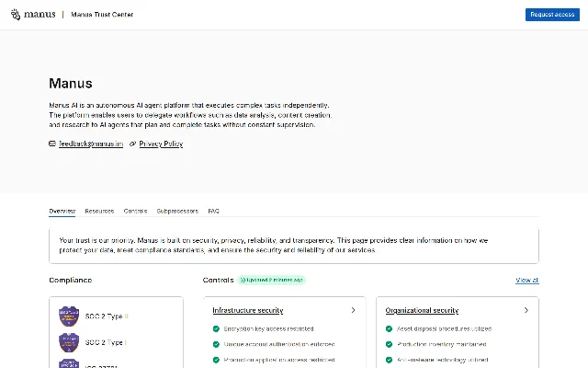The width and height of the screenshot is (588, 368).
Task: Click Production inventory maintained text
Action: tap(441, 344)
